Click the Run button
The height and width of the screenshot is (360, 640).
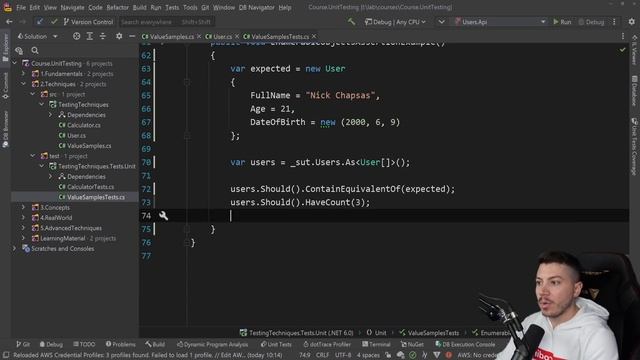(562, 22)
